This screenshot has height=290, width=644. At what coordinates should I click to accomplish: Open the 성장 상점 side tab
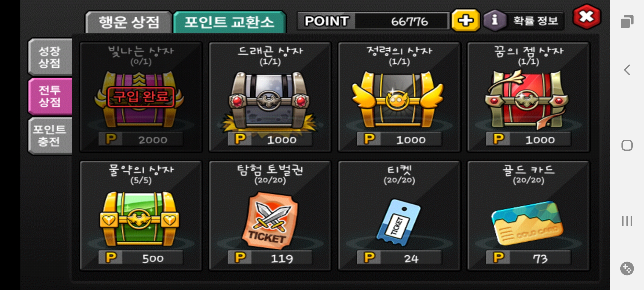[x=50, y=57]
